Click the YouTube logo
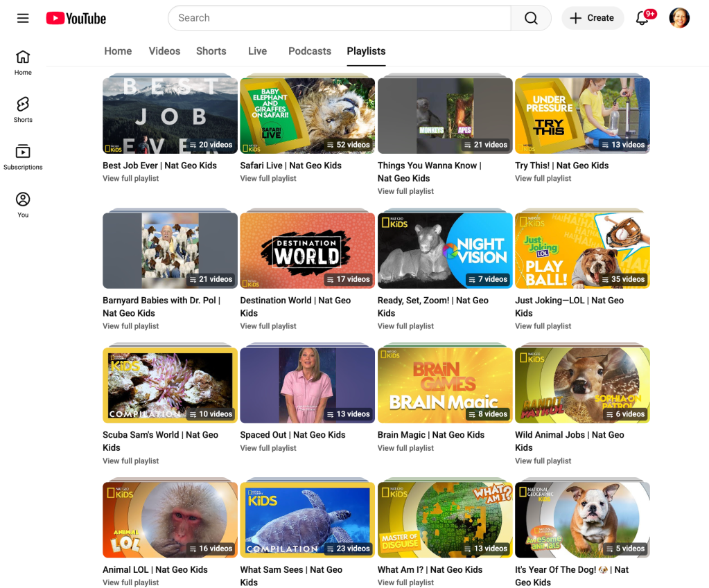This screenshot has height=588, width=709. click(x=76, y=19)
